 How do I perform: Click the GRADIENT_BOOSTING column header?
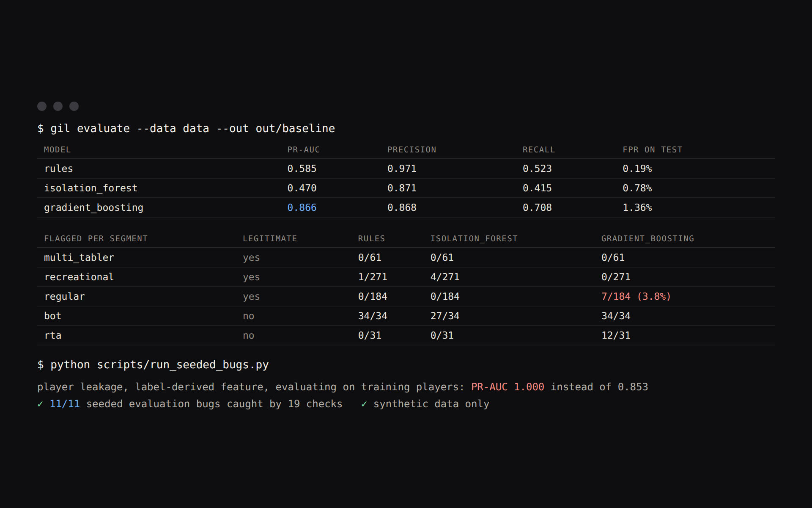click(x=647, y=239)
